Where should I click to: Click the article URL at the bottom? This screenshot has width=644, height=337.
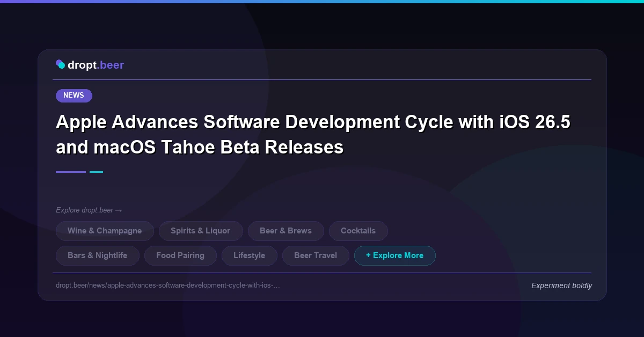click(x=168, y=285)
